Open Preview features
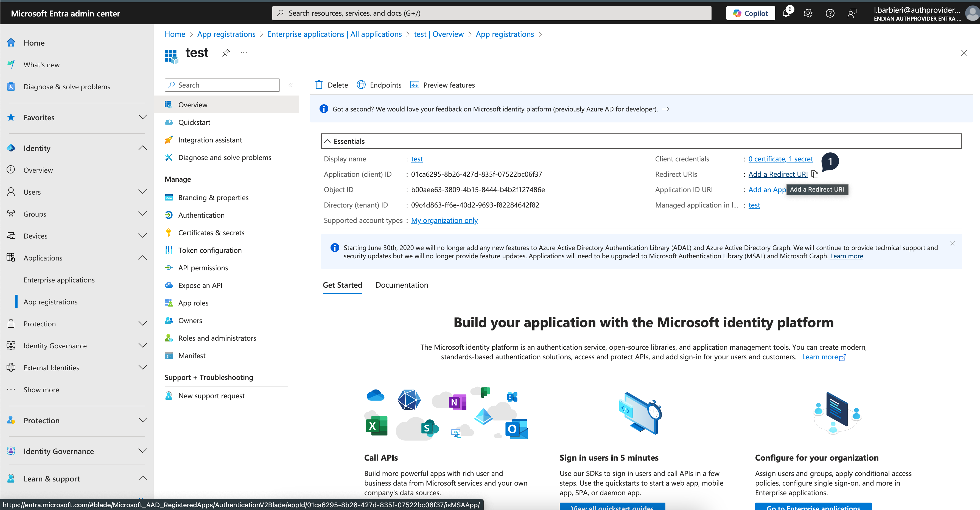Screen dimensions: 980x510 [443, 85]
